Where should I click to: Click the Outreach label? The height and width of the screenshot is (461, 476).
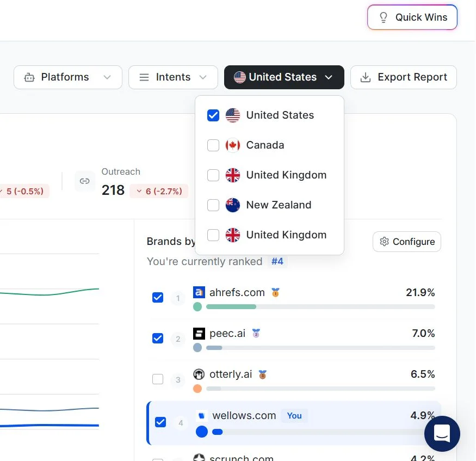(x=121, y=172)
